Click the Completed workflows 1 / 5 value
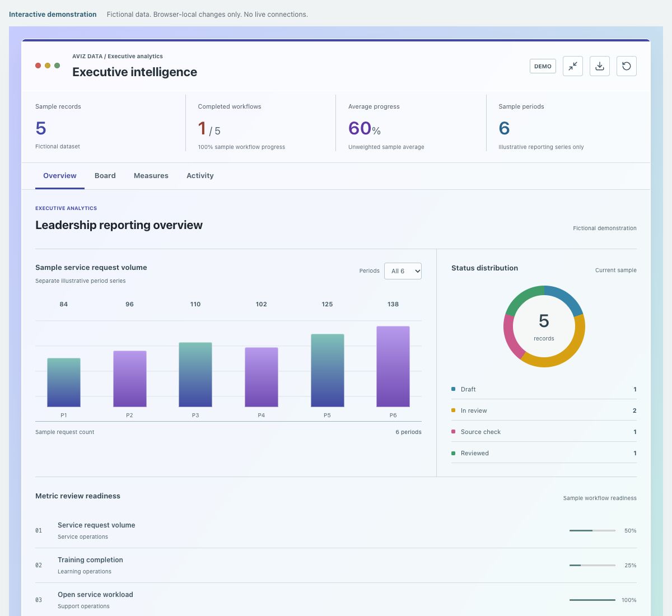The width and height of the screenshot is (672, 616). click(209, 129)
